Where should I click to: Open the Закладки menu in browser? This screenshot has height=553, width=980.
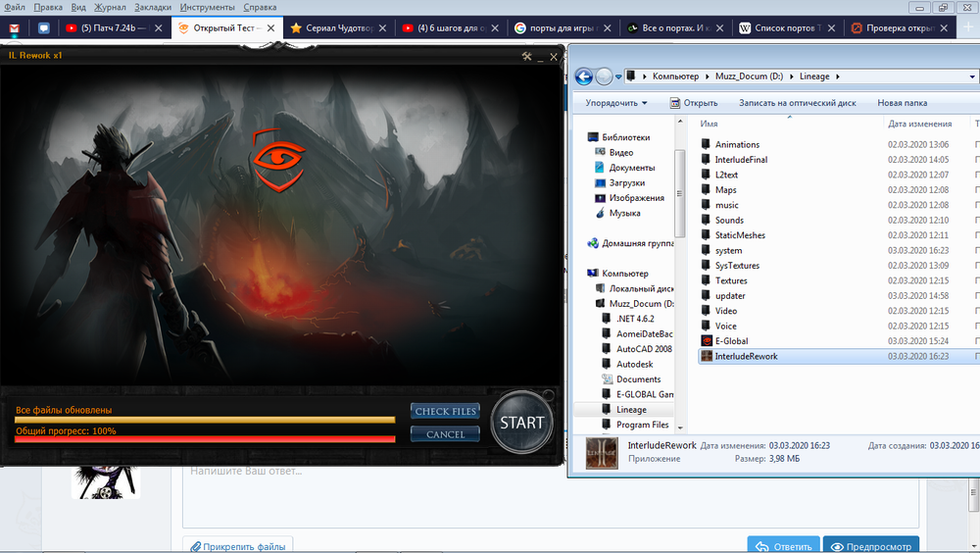[x=152, y=7]
